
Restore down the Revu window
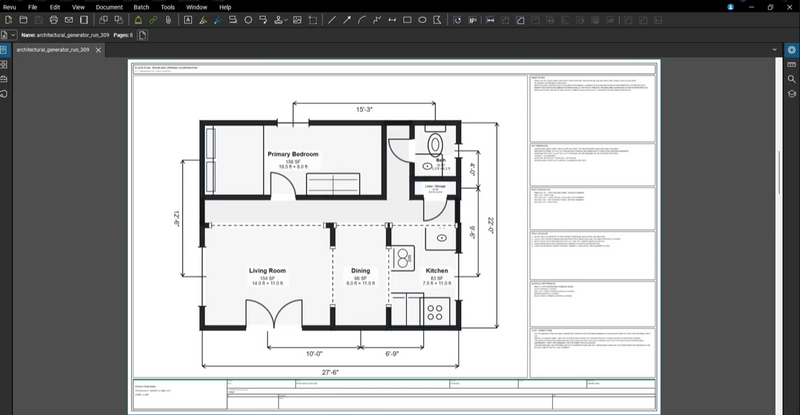click(770, 7)
